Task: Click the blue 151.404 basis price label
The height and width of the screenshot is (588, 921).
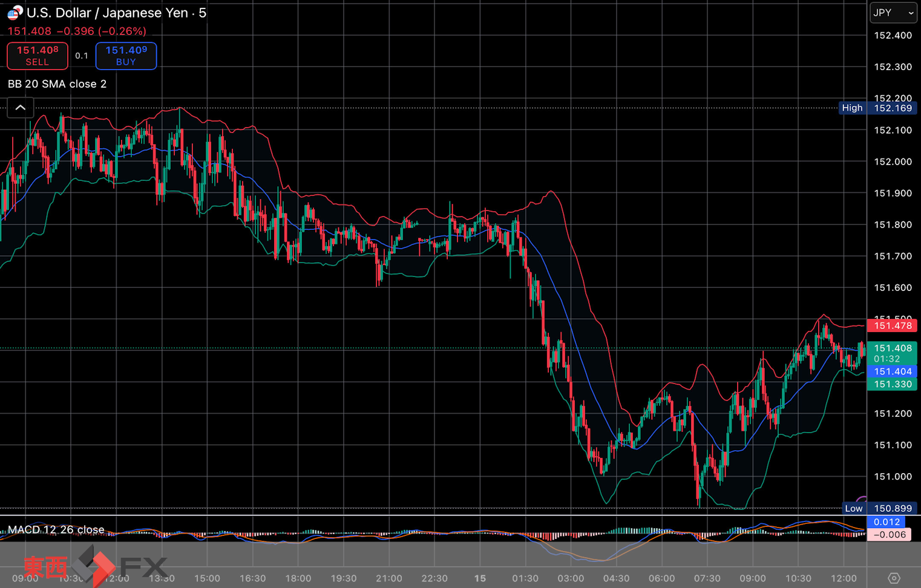Action: coord(893,372)
